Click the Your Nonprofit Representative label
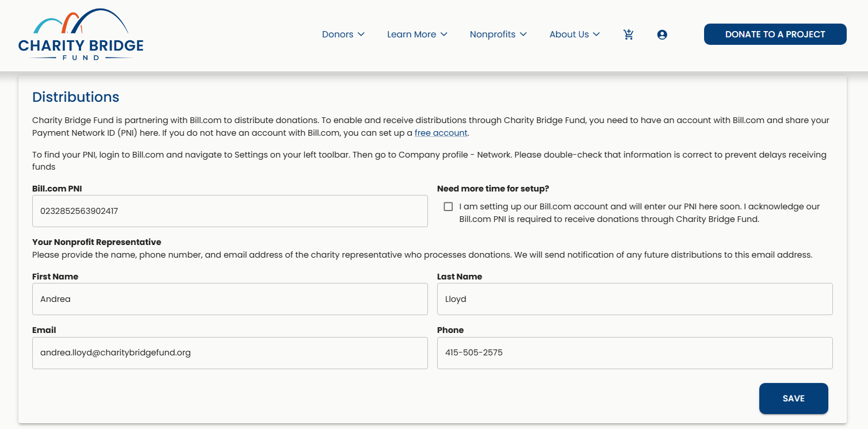The image size is (868, 429). pos(97,242)
